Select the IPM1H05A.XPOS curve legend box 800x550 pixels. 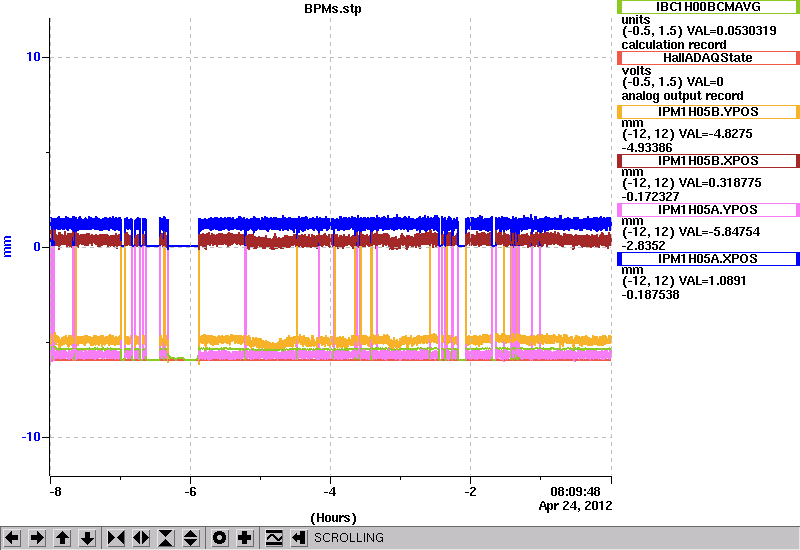tap(708, 259)
